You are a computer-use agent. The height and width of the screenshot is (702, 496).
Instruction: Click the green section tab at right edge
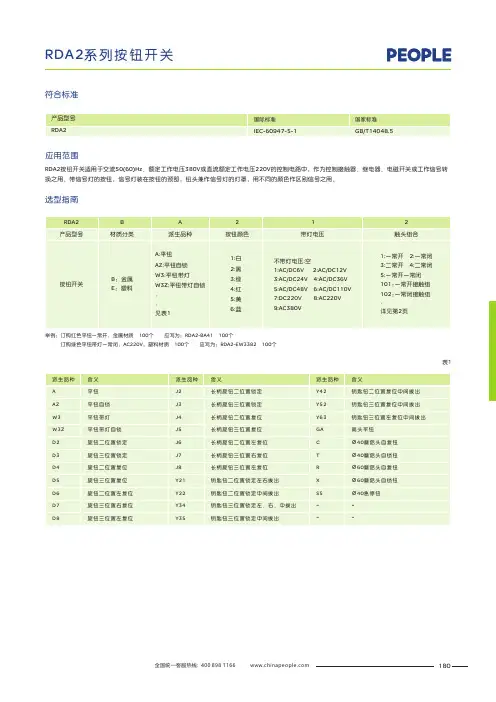[492, 351]
